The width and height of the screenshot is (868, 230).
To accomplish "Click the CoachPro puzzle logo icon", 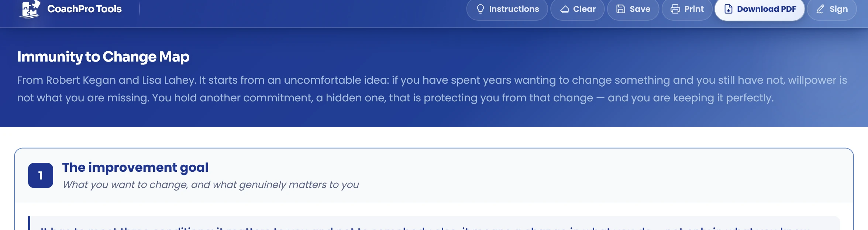I will coord(30,9).
